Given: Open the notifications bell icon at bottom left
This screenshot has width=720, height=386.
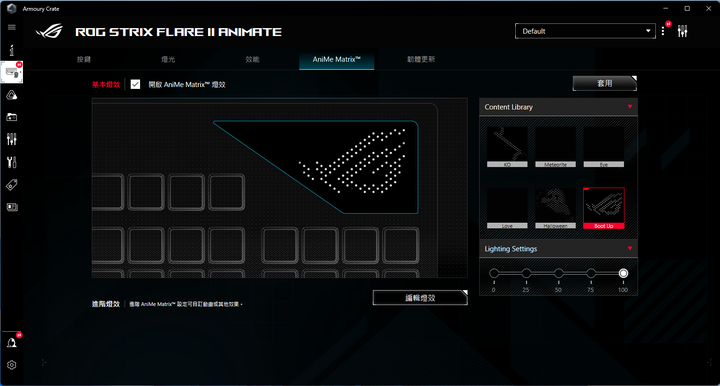Looking at the screenshot, I should 11,342.
